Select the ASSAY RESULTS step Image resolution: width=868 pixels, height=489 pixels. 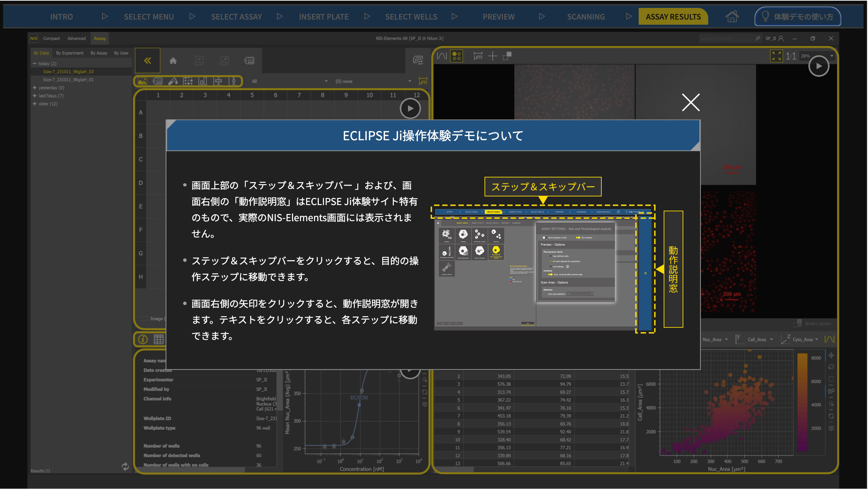673,16
